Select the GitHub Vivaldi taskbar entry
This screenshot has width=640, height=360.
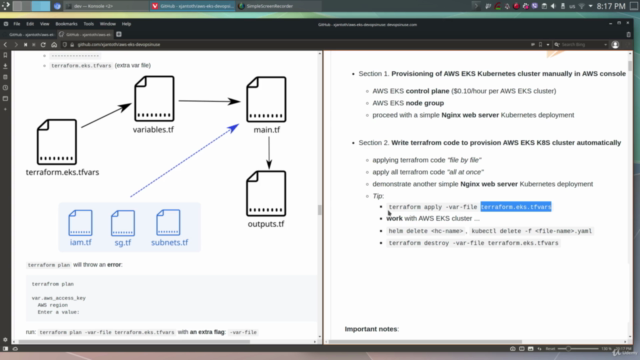click(192, 6)
